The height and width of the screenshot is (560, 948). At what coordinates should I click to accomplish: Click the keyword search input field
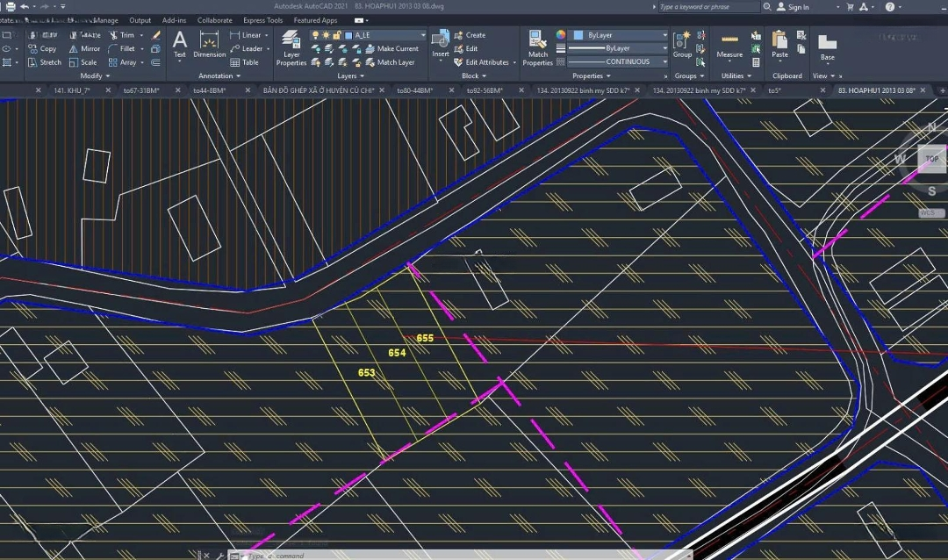pos(707,7)
